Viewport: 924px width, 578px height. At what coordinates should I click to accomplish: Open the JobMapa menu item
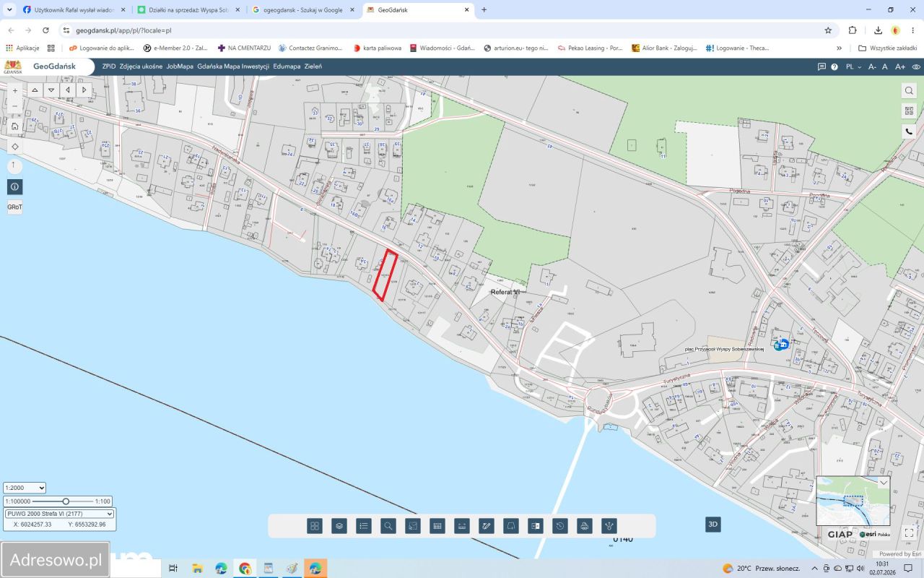[180, 66]
